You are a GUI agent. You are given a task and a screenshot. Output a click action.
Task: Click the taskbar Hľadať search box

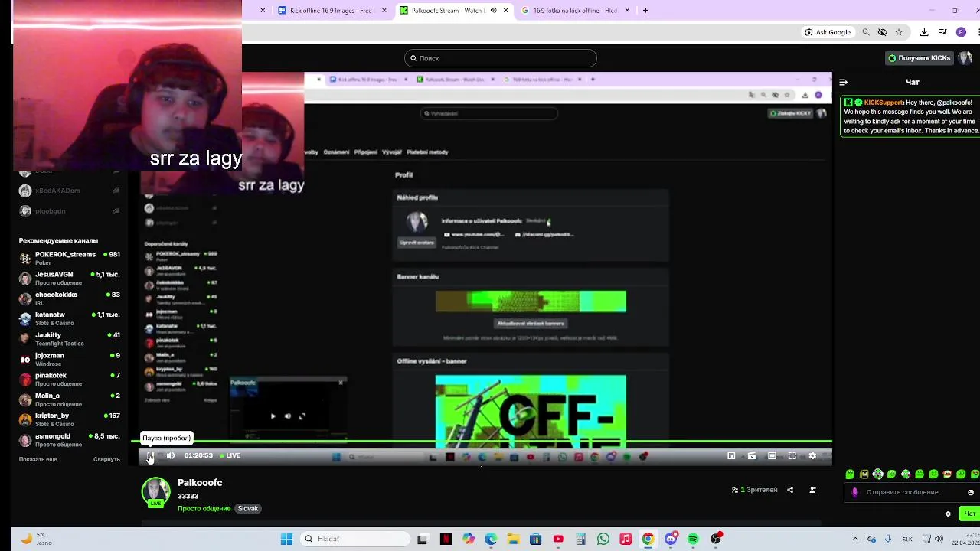coord(354,539)
